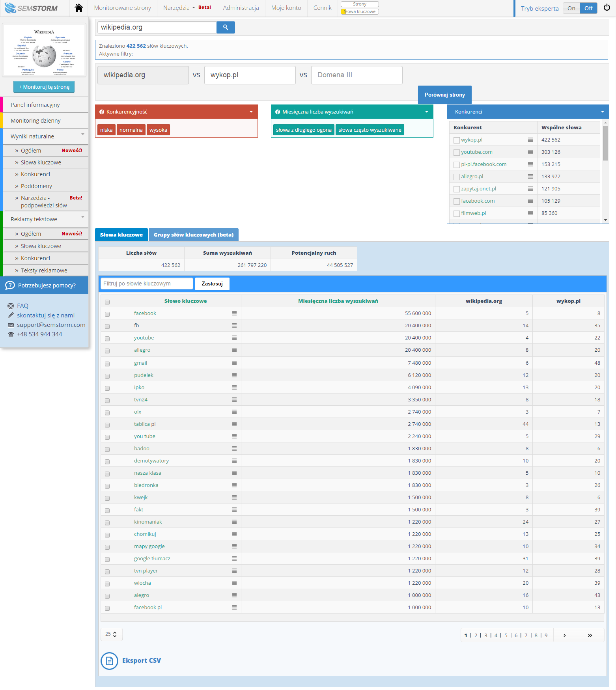Viewport: 616px width, 690px height.
Task: Focus the keyword filter input field
Action: pyautogui.click(x=147, y=283)
